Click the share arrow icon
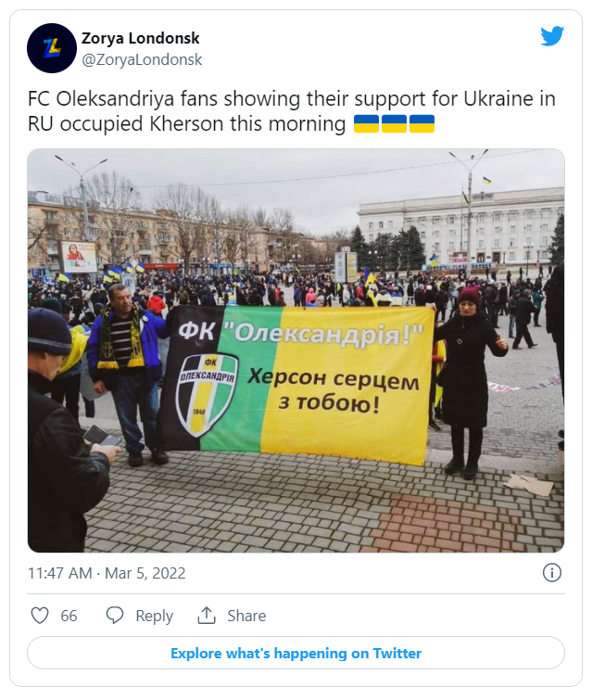Image resolution: width=592 pixels, height=700 pixels. pyautogui.click(x=207, y=616)
